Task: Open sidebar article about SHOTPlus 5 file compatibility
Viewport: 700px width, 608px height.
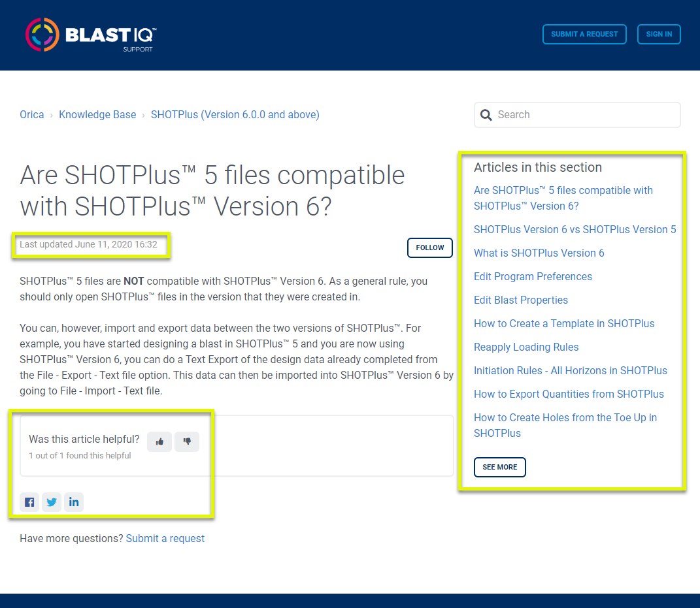Action: [x=563, y=198]
